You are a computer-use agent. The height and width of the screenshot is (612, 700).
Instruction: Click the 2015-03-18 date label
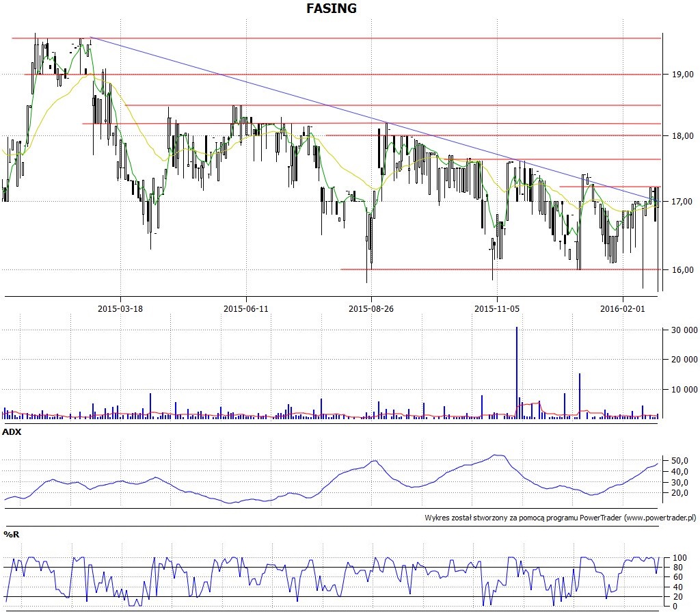point(120,308)
